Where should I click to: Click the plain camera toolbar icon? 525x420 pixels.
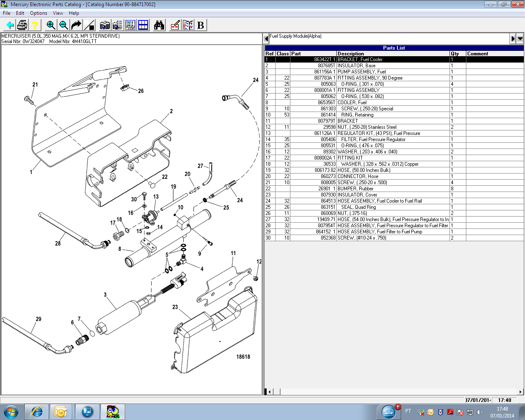[x=105, y=25]
